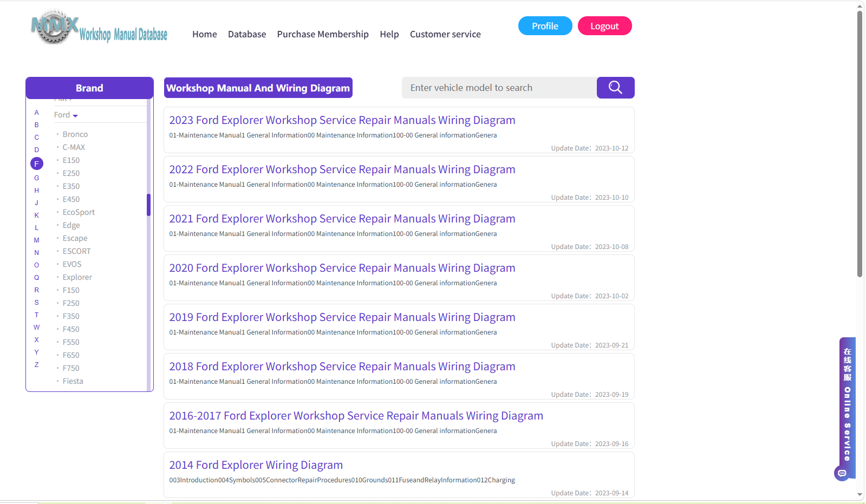Open 2014 Ford Explorer Wiring Diagram link
This screenshot has width=866, height=504.
coord(256,465)
